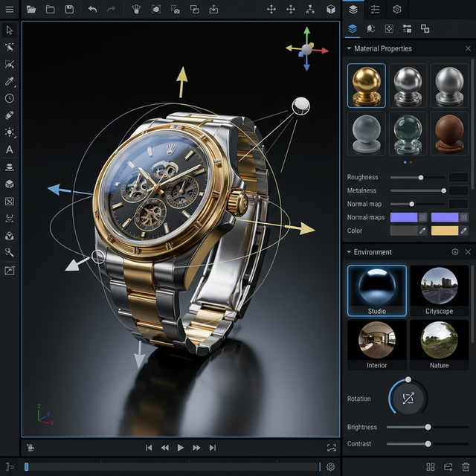Choose the Cityscape environment
This screenshot has width=476, height=476.
(x=439, y=290)
